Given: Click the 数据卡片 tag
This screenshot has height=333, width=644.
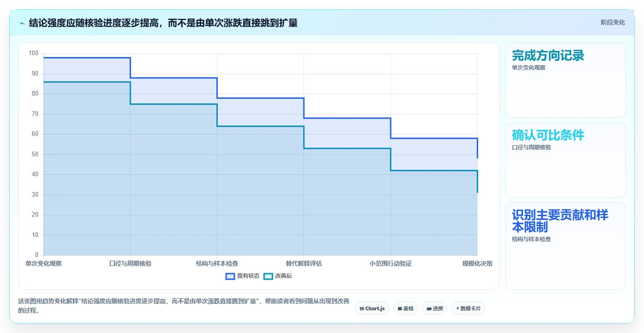Looking at the screenshot, I should tap(468, 308).
